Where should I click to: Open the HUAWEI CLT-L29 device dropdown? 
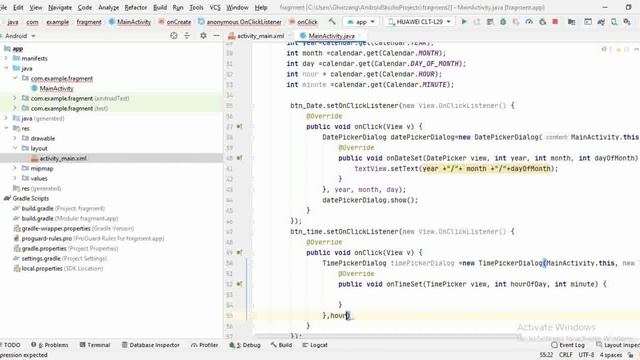point(420,22)
